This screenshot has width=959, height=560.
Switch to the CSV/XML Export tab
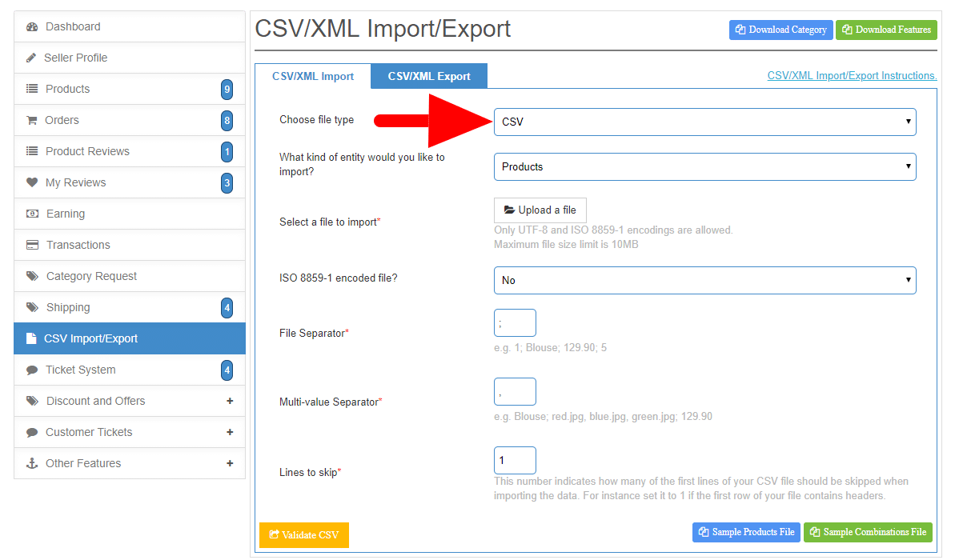[x=429, y=77]
